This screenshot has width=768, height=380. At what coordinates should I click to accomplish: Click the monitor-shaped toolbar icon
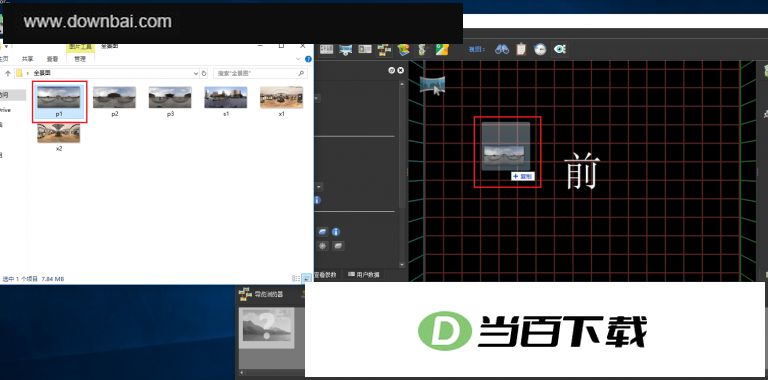[x=346, y=49]
